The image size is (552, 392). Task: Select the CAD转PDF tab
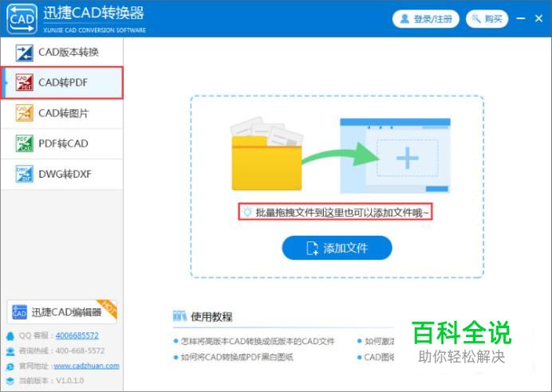(x=62, y=83)
